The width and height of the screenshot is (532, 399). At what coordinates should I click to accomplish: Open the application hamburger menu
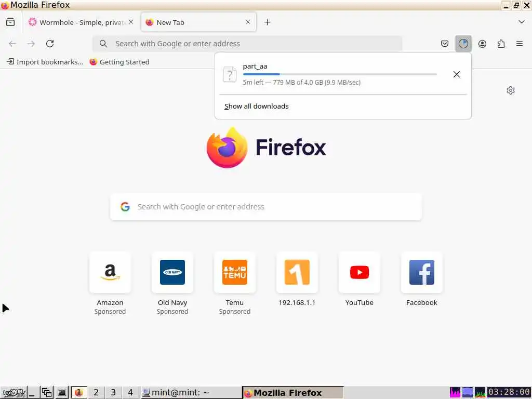520,44
